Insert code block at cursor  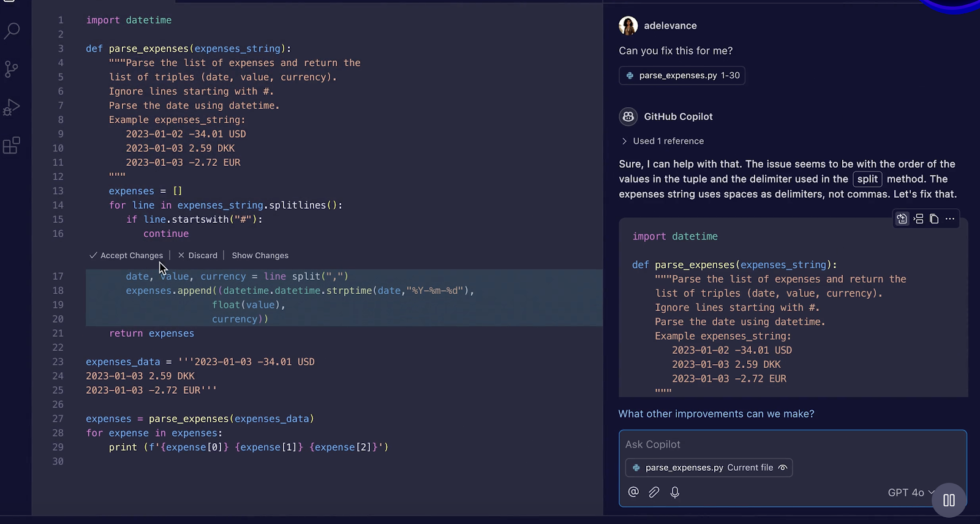coord(918,219)
